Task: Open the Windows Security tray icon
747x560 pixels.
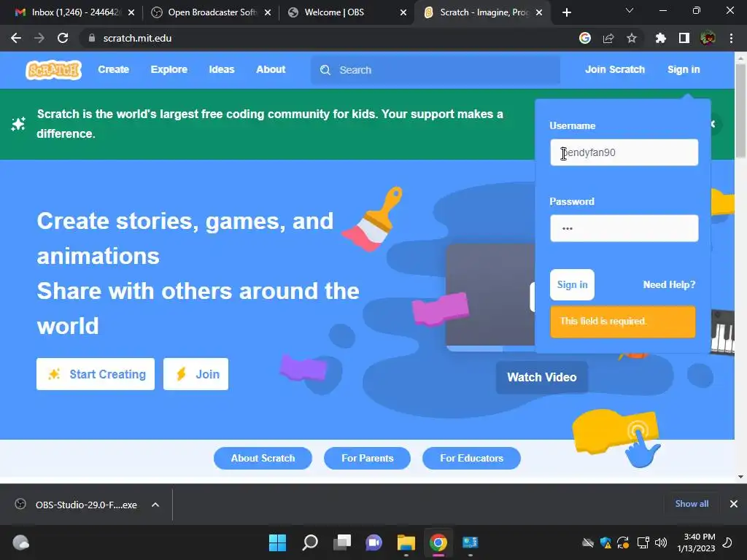Action: click(x=605, y=542)
